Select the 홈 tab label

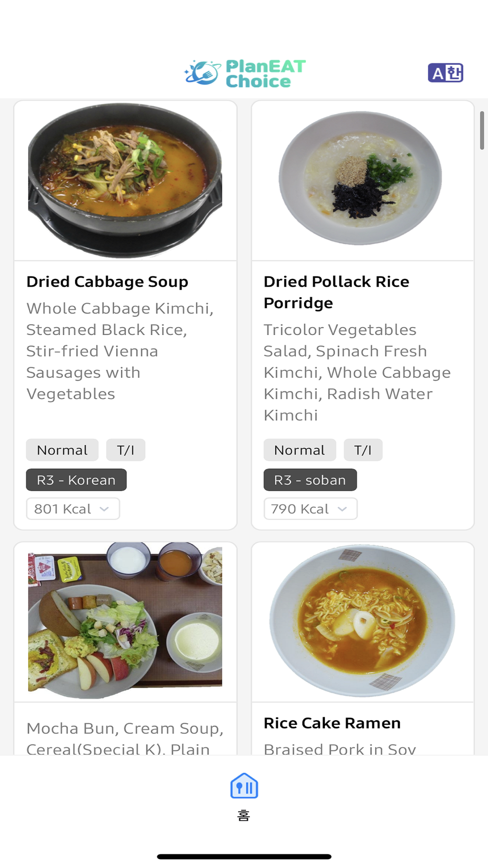tap(244, 815)
